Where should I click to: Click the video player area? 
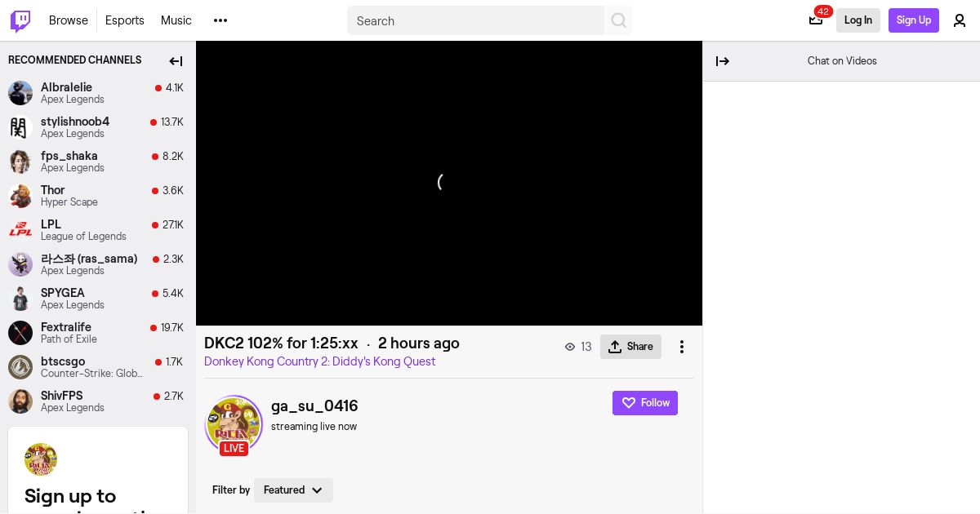[449, 184]
